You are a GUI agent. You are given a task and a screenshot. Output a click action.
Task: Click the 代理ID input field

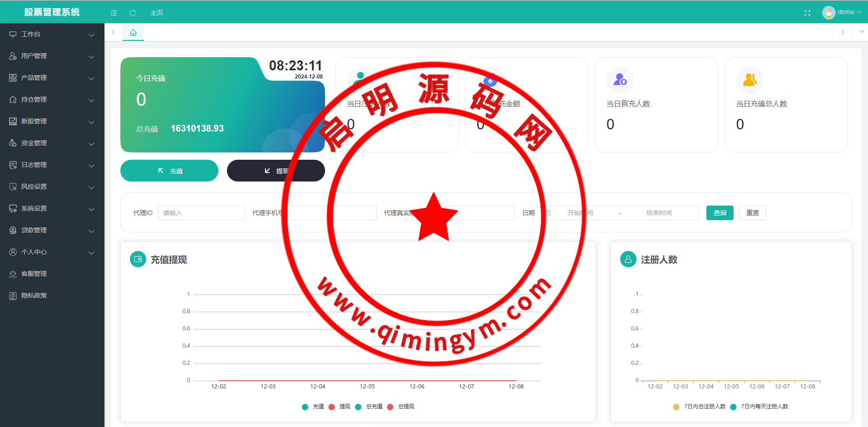201,213
